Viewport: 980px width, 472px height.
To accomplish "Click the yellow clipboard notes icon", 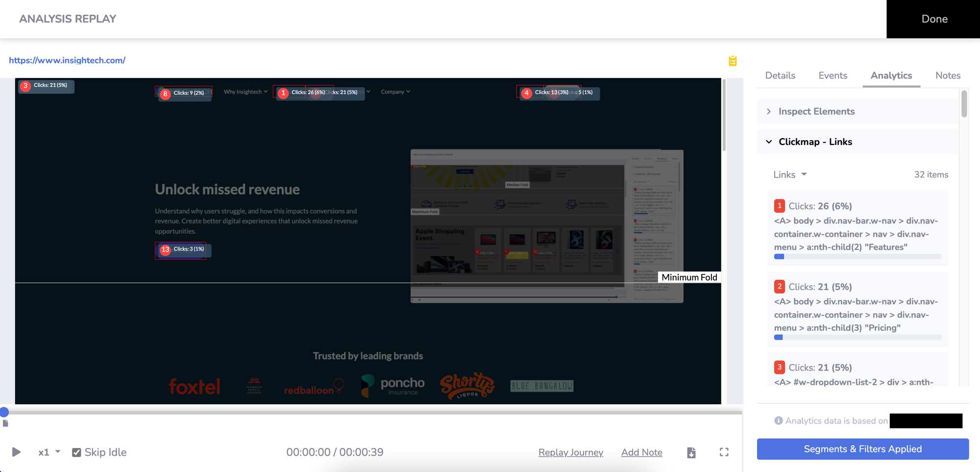I will 733,61.
